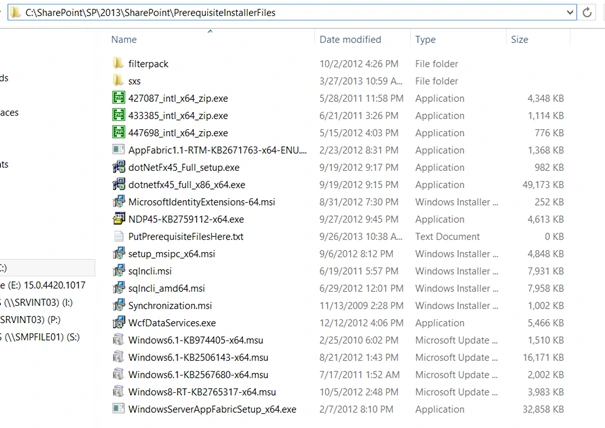Image resolution: width=605 pixels, height=428 pixels.
Task: Refresh the current folder view
Action: pos(587,12)
